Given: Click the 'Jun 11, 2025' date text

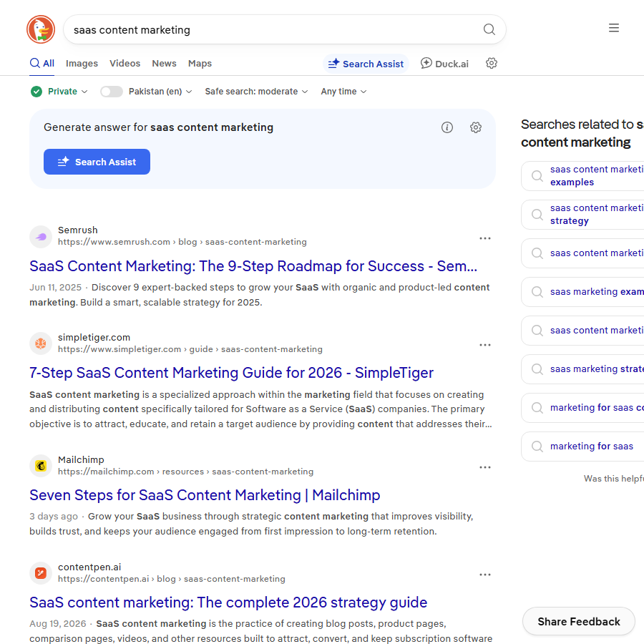Looking at the screenshot, I should click(x=55, y=288).
